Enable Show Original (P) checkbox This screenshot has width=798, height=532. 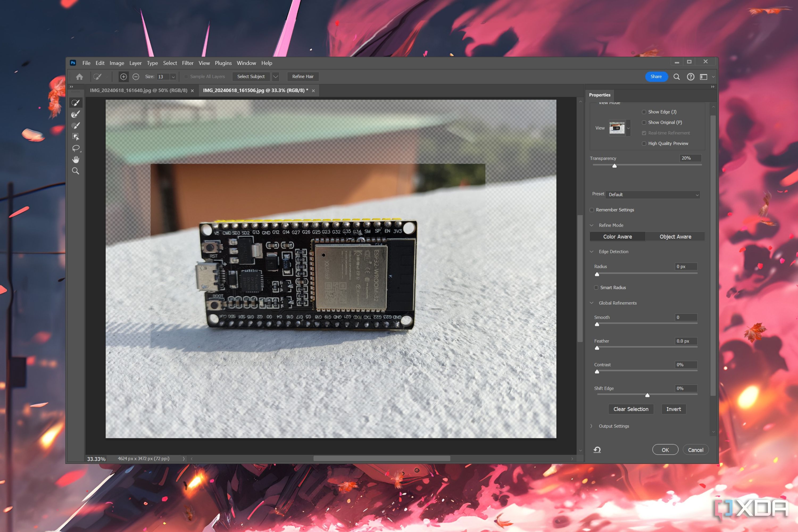coord(644,122)
